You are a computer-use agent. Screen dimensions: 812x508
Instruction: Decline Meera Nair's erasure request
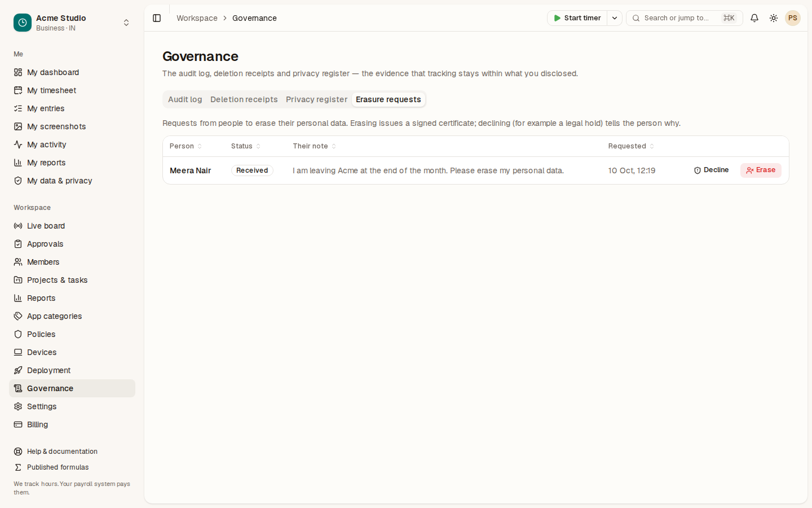tap(712, 170)
